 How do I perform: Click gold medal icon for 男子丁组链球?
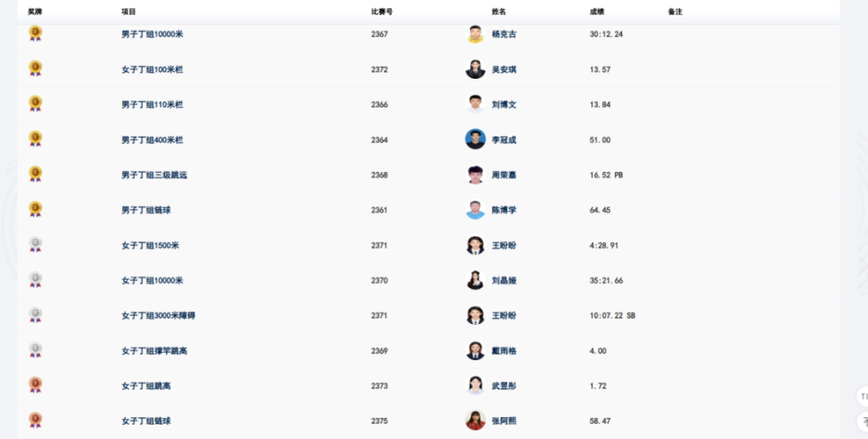(x=35, y=209)
